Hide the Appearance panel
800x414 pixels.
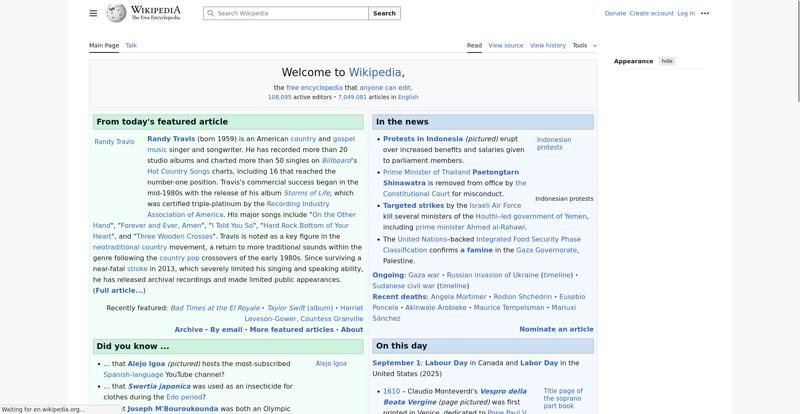pyautogui.click(x=667, y=61)
